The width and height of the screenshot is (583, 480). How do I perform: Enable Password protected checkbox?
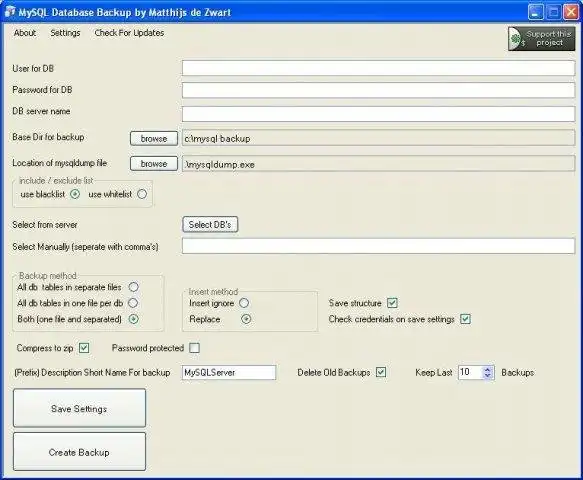tap(194, 348)
